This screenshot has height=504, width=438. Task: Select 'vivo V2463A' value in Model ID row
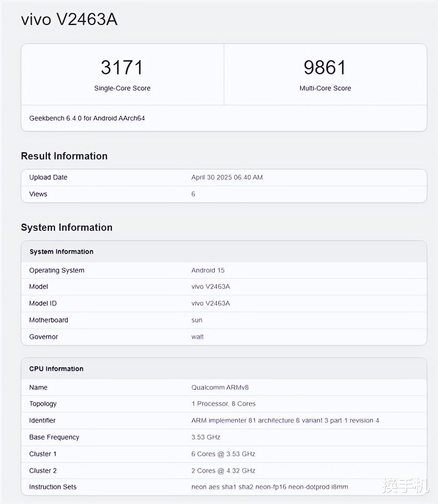point(211,303)
